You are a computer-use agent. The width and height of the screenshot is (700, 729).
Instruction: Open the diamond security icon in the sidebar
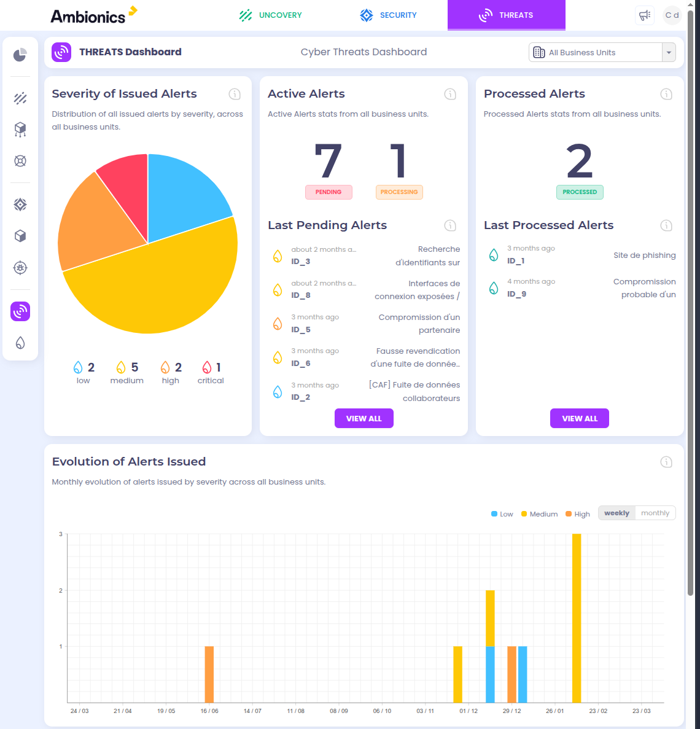click(20, 205)
